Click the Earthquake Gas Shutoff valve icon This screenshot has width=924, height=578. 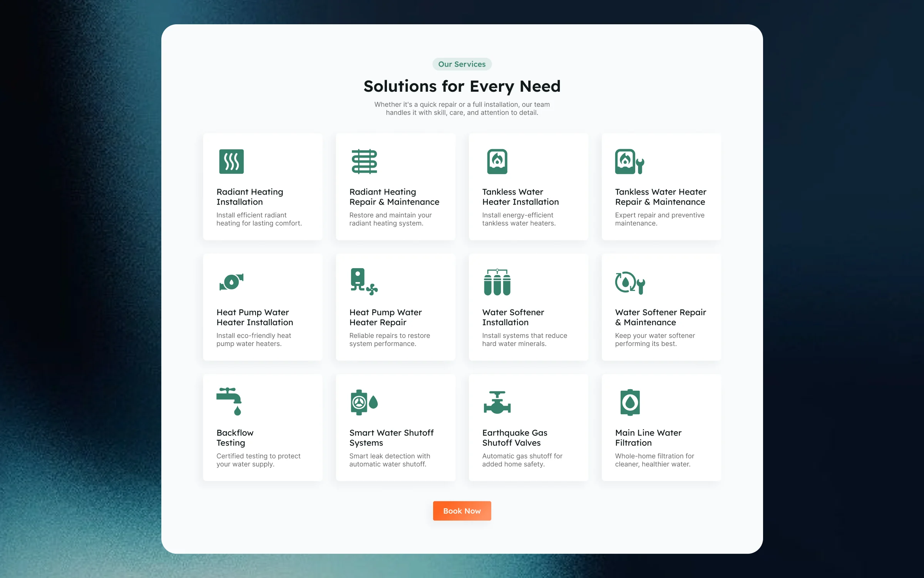pyautogui.click(x=497, y=402)
